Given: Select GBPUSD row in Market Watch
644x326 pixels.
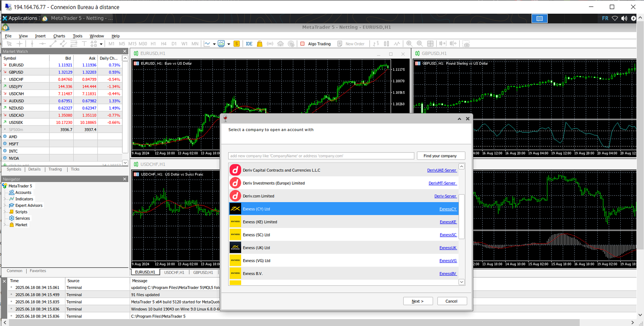Looking at the screenshot, I should (x=62, y=72).
